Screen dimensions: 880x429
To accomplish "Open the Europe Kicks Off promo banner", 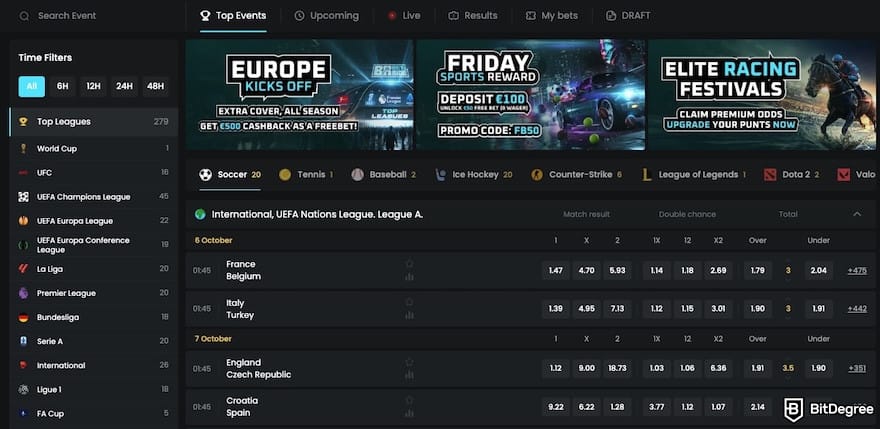I will pyautogui.click(x=300, y=94).
